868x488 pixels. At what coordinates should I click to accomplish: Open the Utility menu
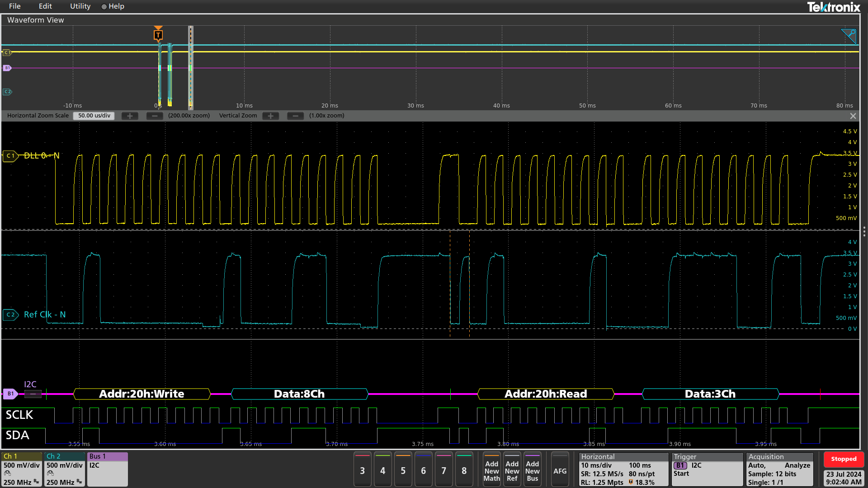point(80,6)
